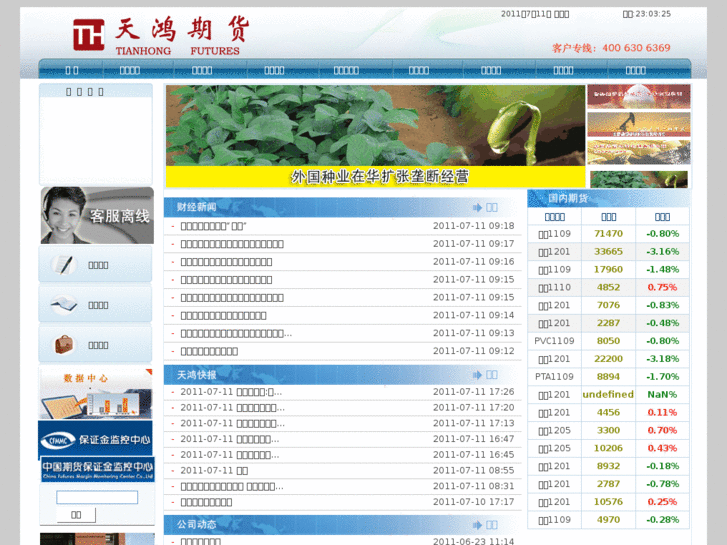The image size is (727, 545).
Task: Select the red dome thumbnail beside the banner
Action: [639, 96]
